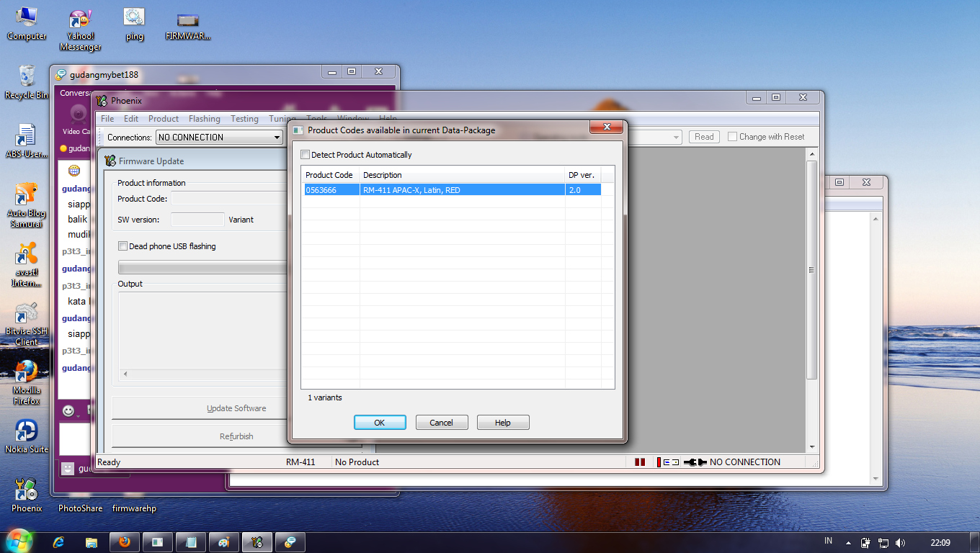
Task: Click Help in Product Codes dialog
Action: click(503, 423)
